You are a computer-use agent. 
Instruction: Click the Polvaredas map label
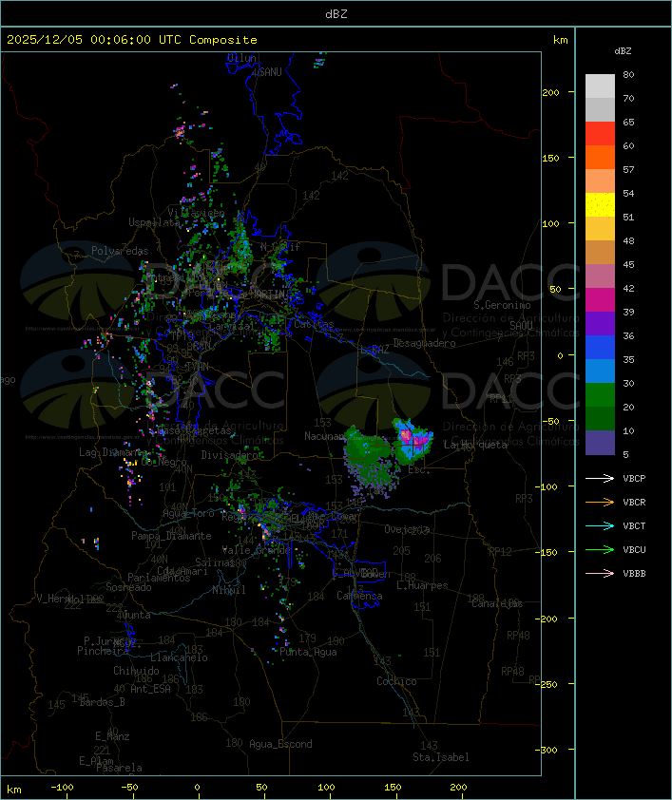click(x=120, y=251)
